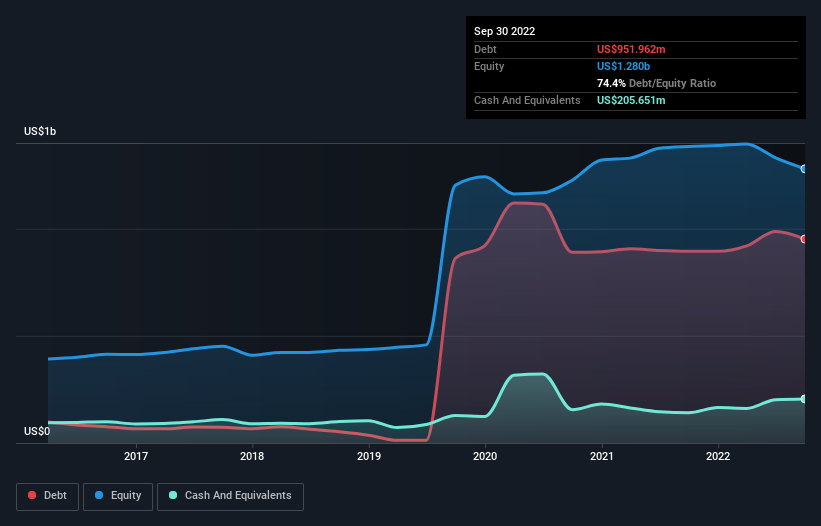
Task: Click the 74.4% Debt/Equity Ratio text
Action: [656, 83]
